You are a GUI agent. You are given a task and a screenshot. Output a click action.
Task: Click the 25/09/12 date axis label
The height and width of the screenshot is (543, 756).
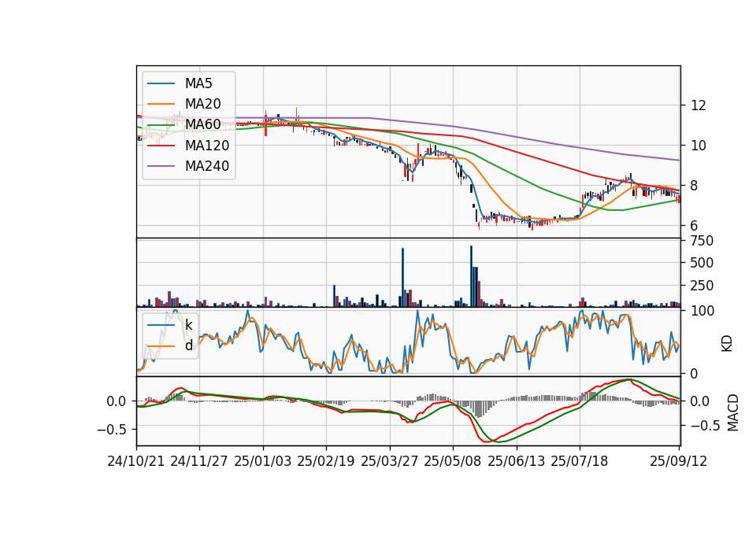tap(679, 461)
